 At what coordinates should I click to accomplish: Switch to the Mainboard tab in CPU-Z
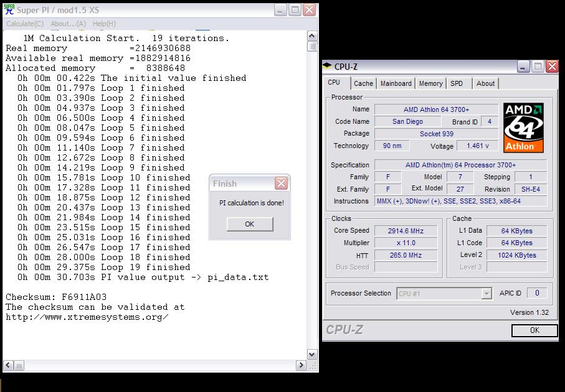tap(396, 83)
